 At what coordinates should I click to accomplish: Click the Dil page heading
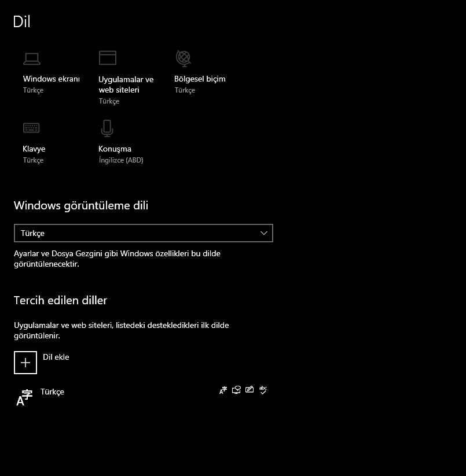(x=21, y=21)
